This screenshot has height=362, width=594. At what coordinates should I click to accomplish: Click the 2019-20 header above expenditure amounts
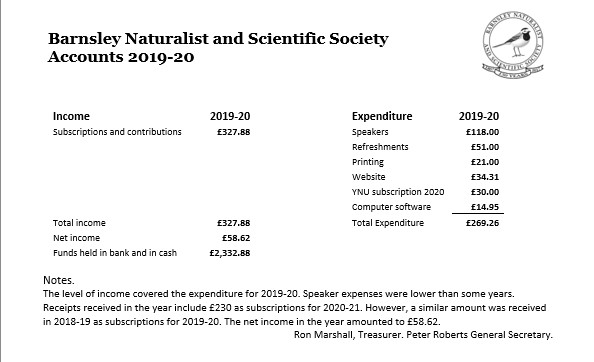(479, 116)
